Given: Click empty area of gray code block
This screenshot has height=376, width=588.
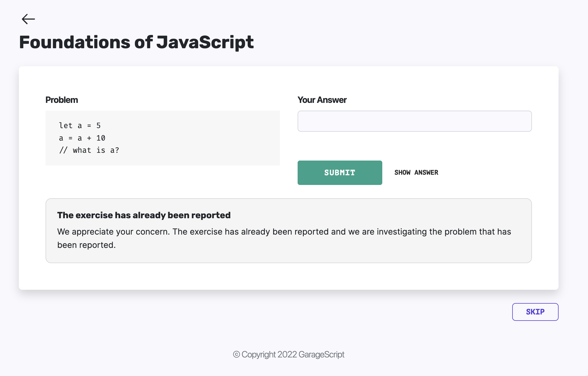Looking at the screenshot, I should pyautogui.click(x=208, y=139).
